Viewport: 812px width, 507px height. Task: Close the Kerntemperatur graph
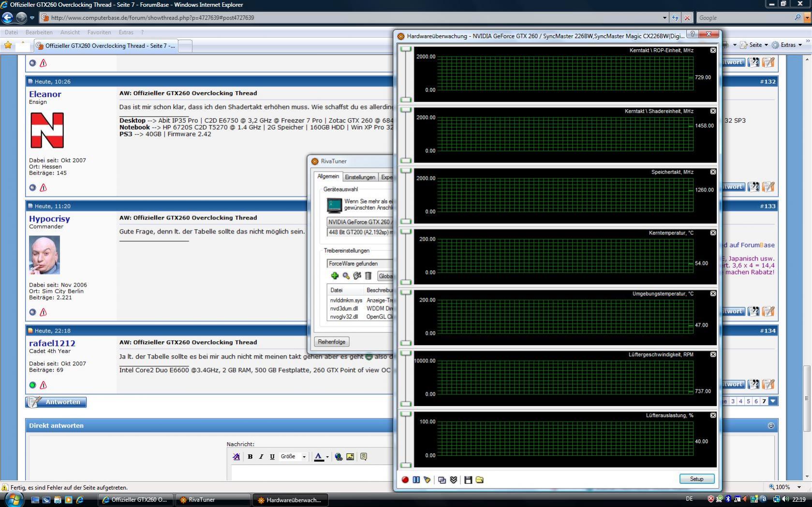coord(713,233)
